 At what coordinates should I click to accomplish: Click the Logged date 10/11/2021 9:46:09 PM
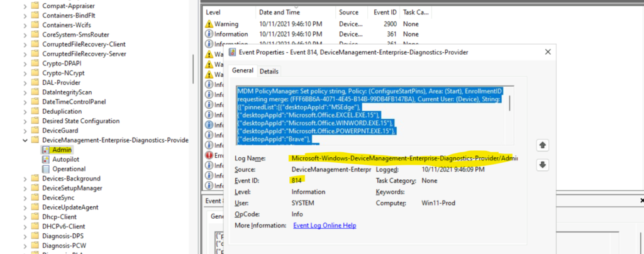click(x=453, y=170)
